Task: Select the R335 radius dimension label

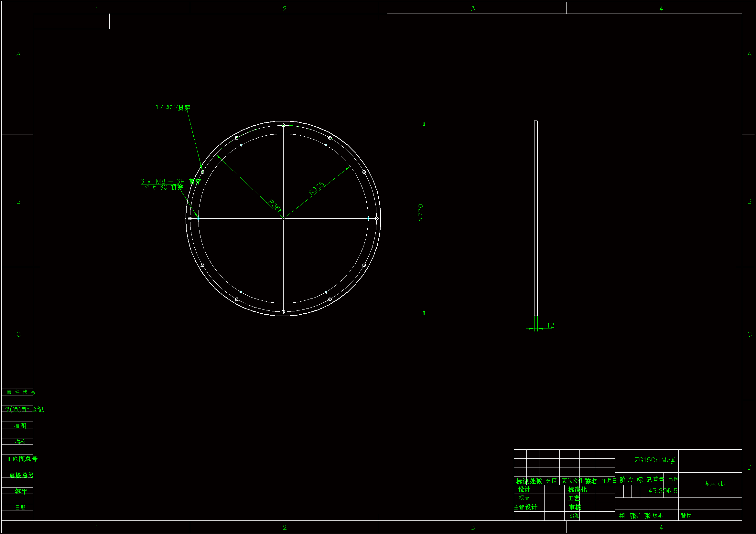Action: tap(317, 188)
